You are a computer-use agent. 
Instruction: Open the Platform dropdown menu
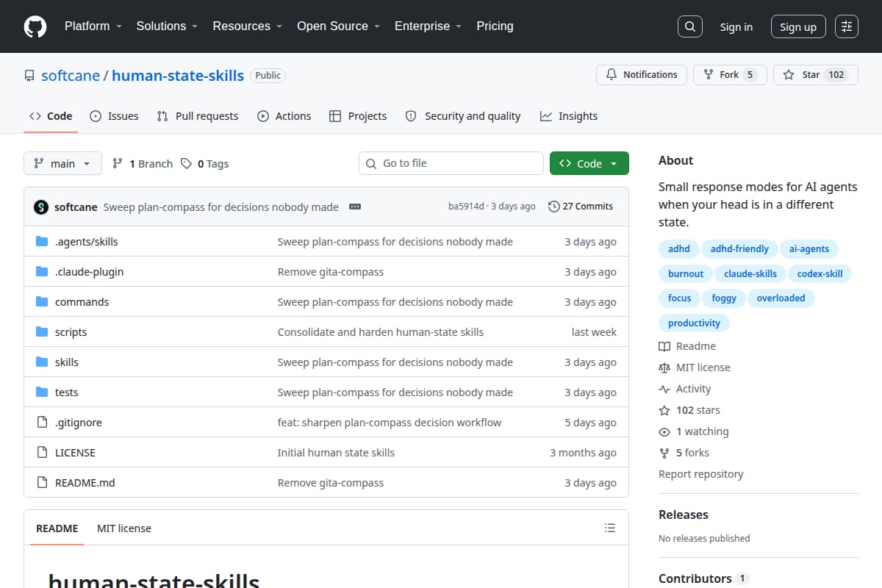pos(94,26)
